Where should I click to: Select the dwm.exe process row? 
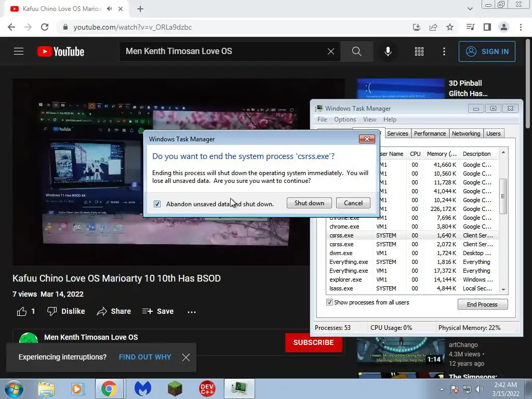[x=412, y=253]
